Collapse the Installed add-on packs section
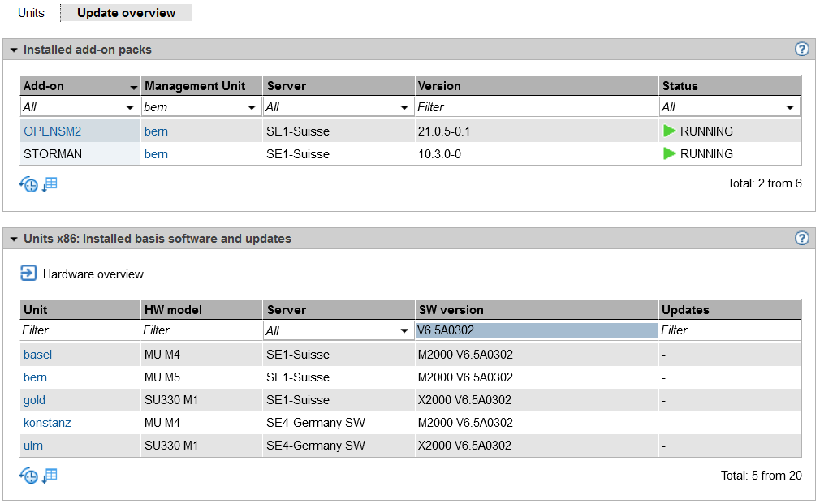Screen dimensions: 820x504 [14, 50]
